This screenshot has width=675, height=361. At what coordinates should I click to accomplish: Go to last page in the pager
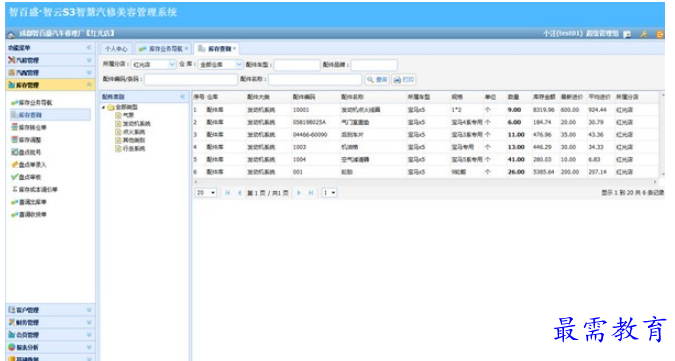pos(310,193)
